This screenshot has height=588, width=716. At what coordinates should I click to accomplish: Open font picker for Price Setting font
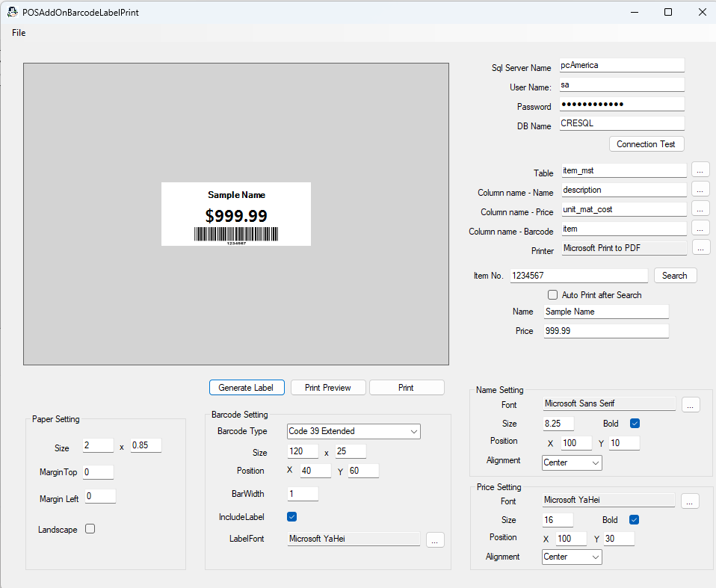pos(691,501)
